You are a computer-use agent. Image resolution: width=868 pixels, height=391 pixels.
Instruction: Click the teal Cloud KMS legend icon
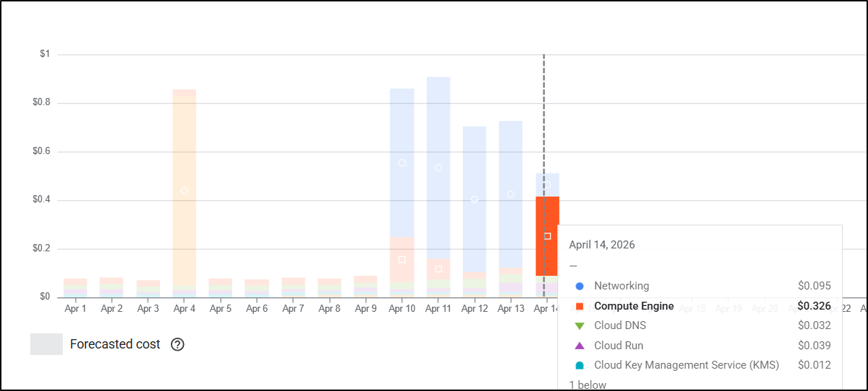[580, 366]
